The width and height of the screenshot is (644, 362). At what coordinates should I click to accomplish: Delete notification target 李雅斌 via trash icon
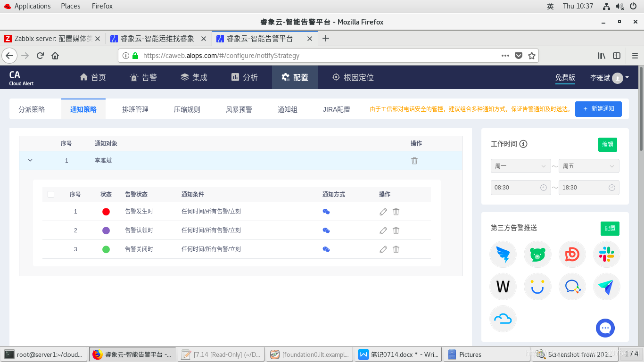(414, 160)
